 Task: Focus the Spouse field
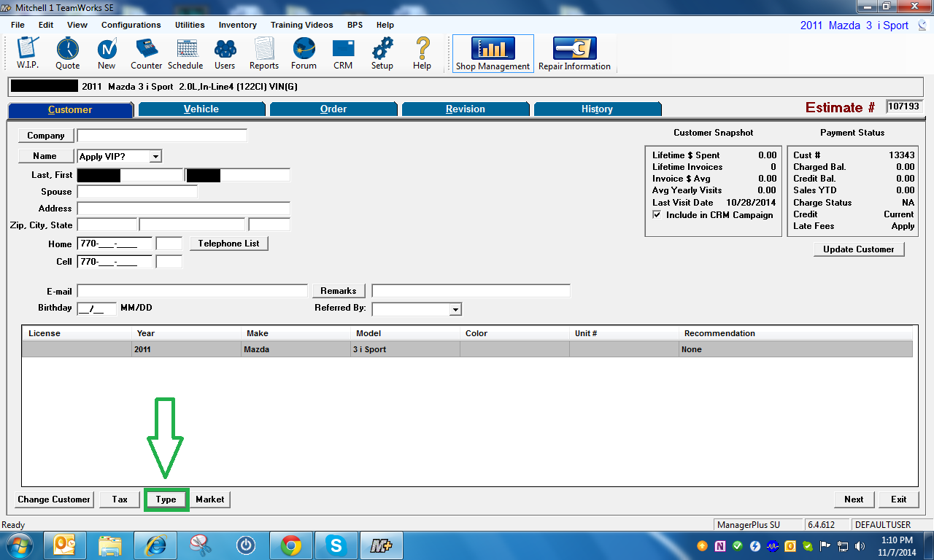click(137, 192)
